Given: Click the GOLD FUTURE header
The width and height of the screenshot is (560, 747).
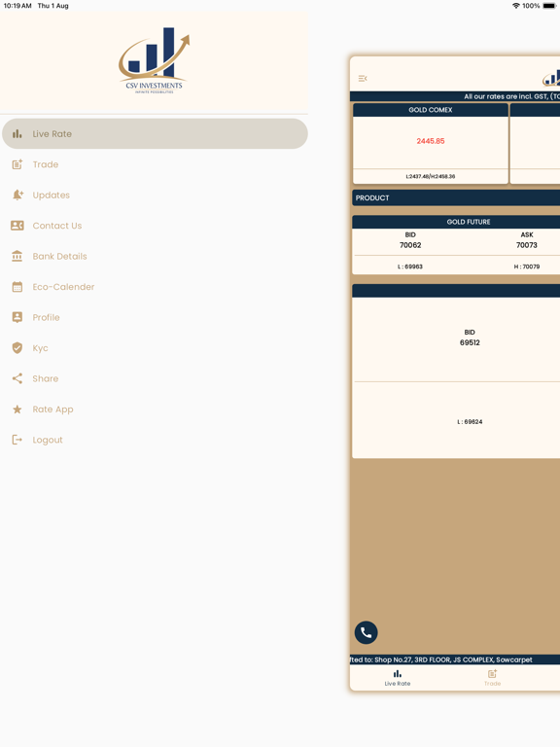Looking at the screenshot, I should [x=456, y=222].
